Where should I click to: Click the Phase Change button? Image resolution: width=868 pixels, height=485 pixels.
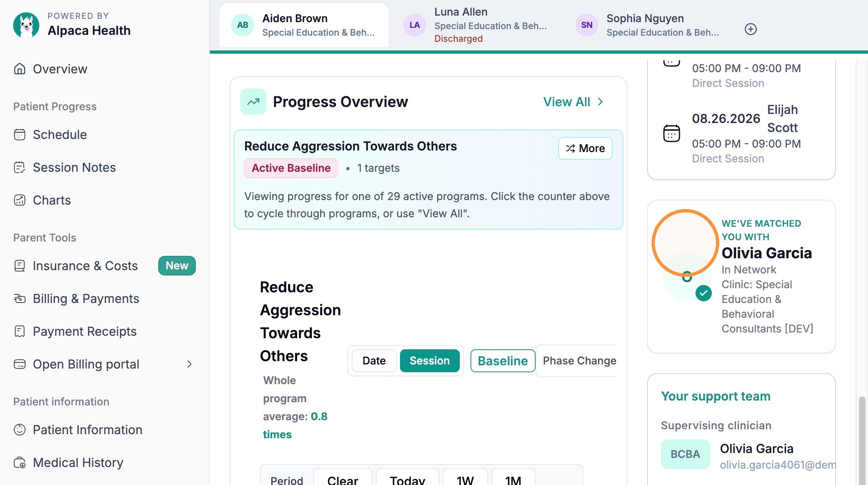pyautogui.click(x=579, y=361)
